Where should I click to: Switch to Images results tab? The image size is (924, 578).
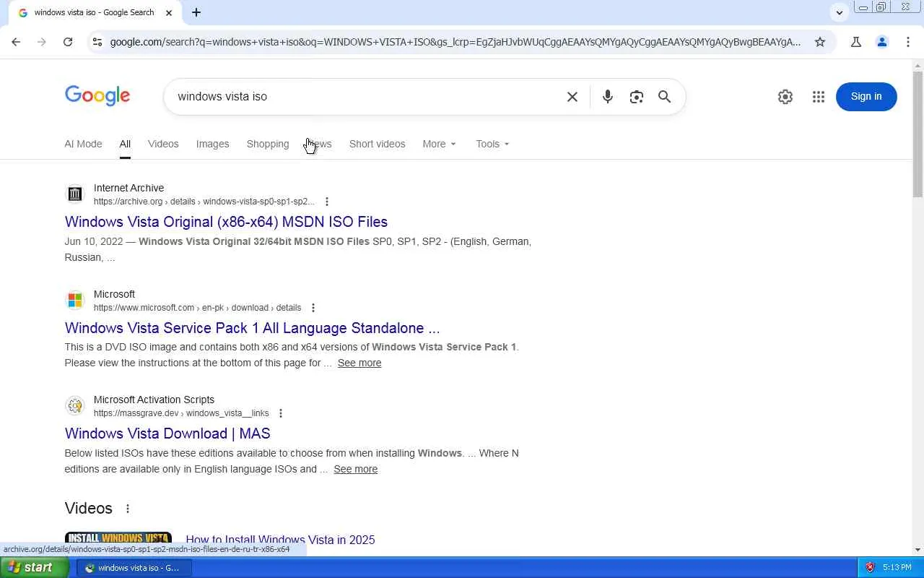point(212,144)
